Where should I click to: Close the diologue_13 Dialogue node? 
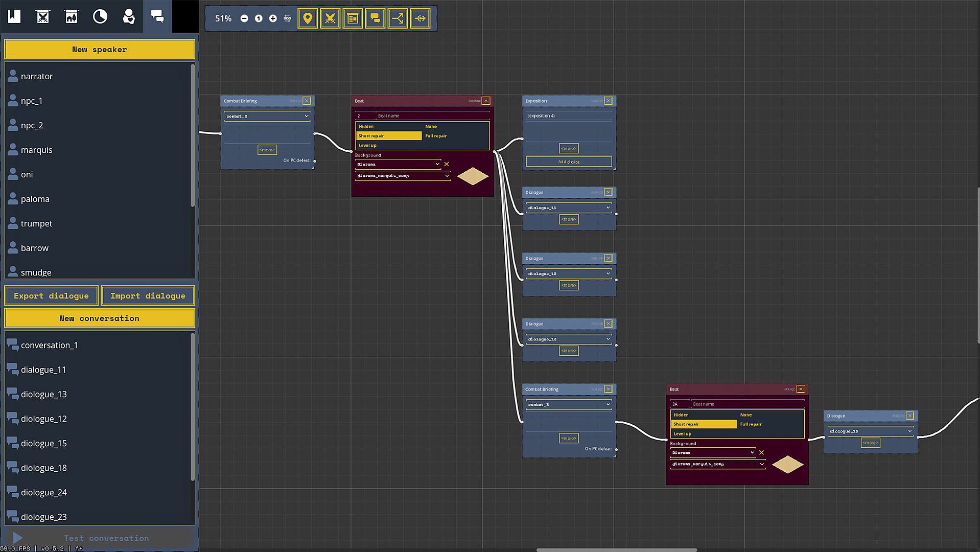tap(608, 324)
